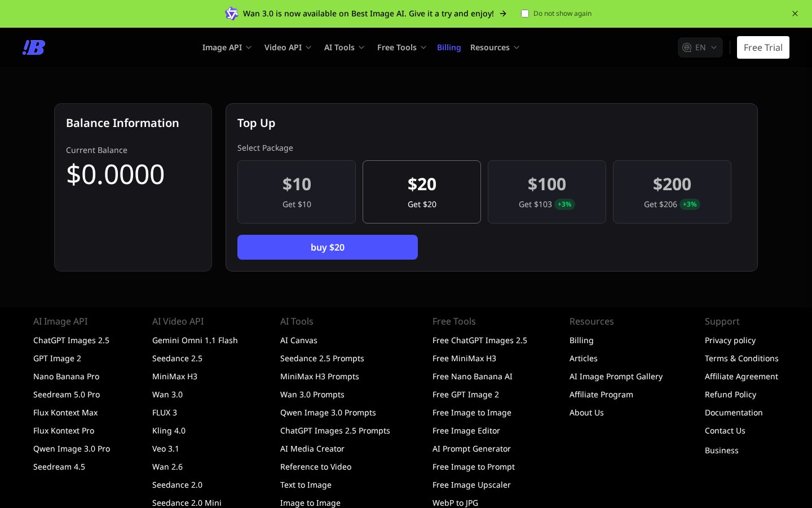Image resolution: width=812 pixels, height=508 pixels.
Task: Click the Wan announcement star icon
Action: coord(231,14)
